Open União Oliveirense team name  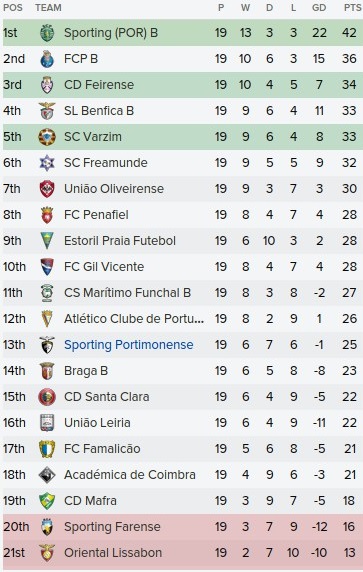(114, 189)
